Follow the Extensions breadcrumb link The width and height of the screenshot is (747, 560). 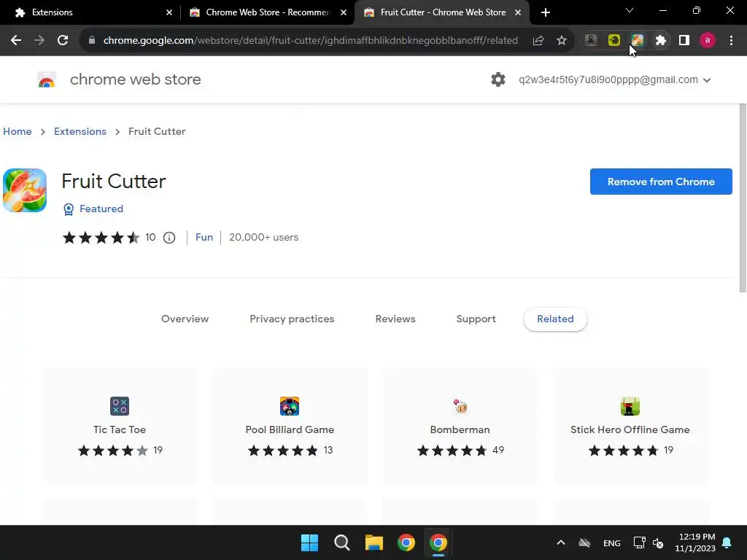[x=80, y=131]
